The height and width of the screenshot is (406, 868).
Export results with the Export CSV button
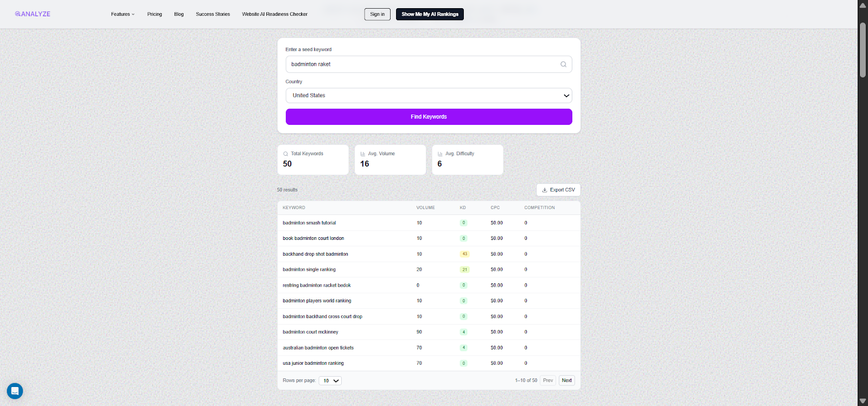coord(558,190)
